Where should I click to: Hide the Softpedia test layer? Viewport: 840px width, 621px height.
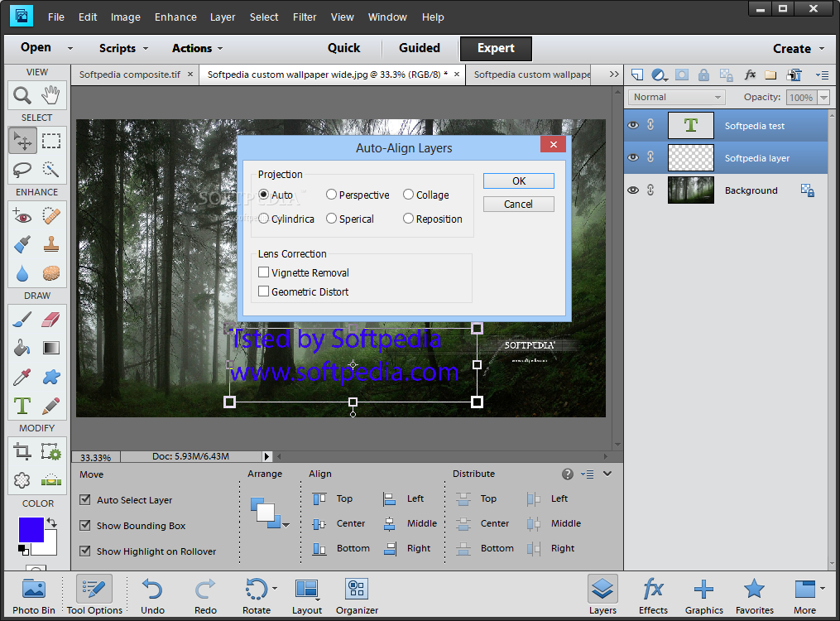tap(632, 125)
